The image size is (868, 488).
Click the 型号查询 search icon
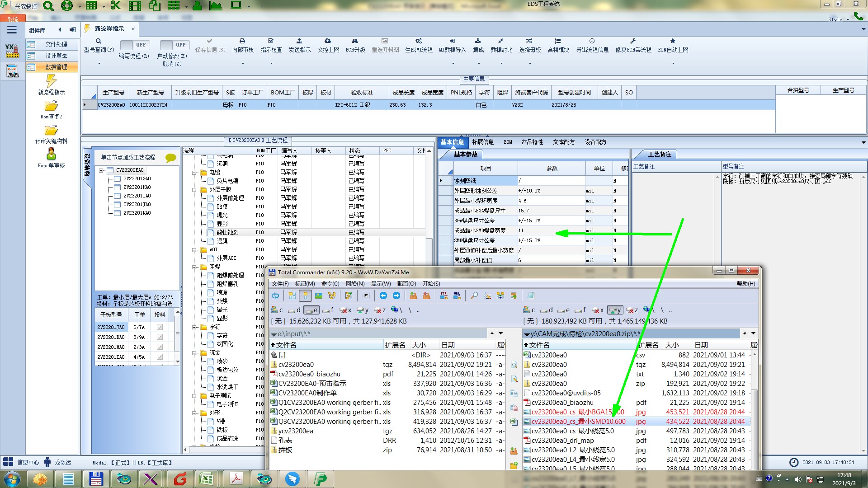click(99, 41)
